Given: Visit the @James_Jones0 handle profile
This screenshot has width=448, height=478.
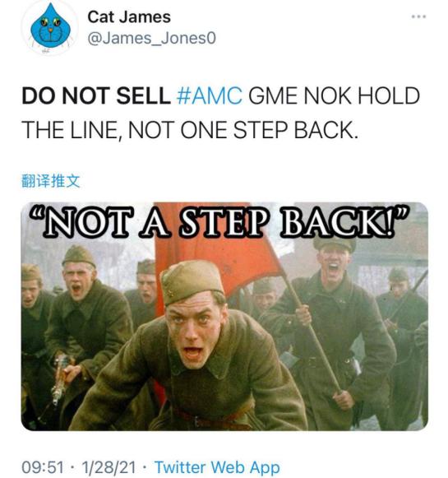Looking at the screenshot, I should pos(152,39).
